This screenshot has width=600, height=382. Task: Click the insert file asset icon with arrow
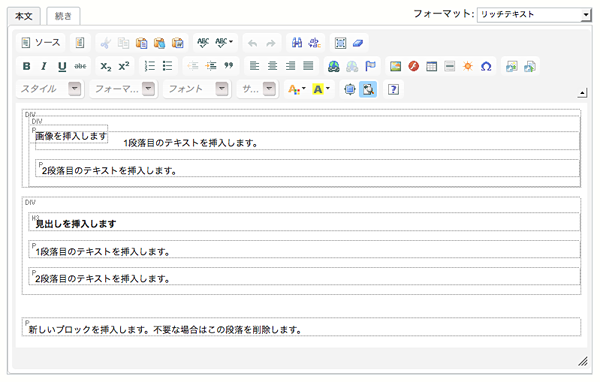coord(529,66)
